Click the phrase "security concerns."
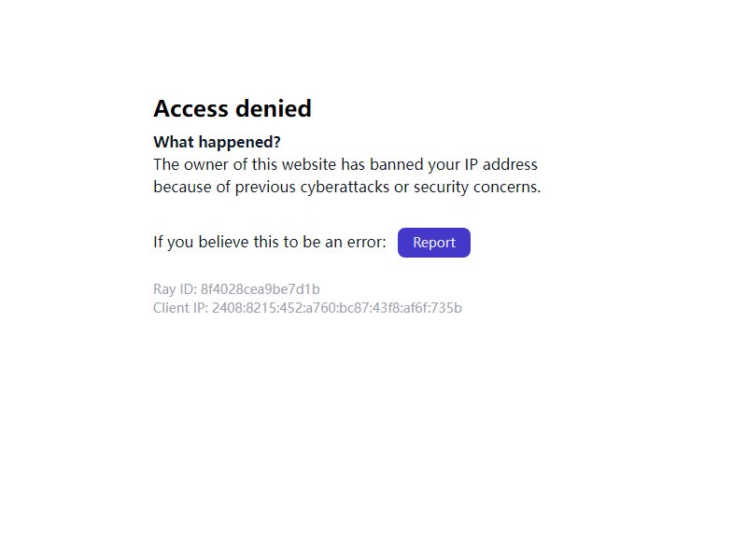 (477, 188)
